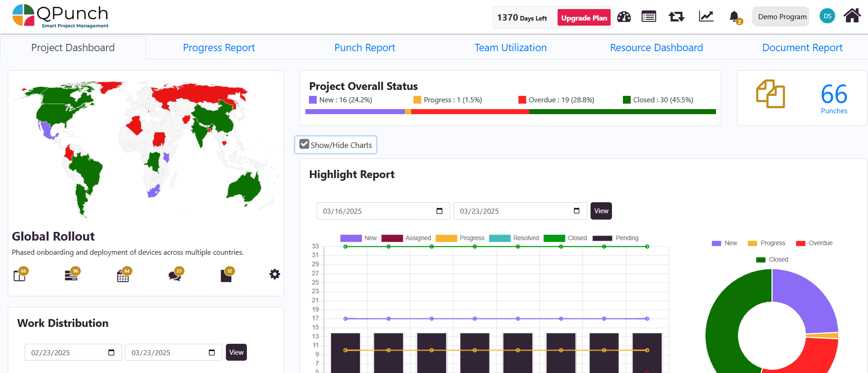The width and height of the screenshot is (868, 373).
Task: Open the dashboard gauge icon in header
Action: [x=624, y=17]
